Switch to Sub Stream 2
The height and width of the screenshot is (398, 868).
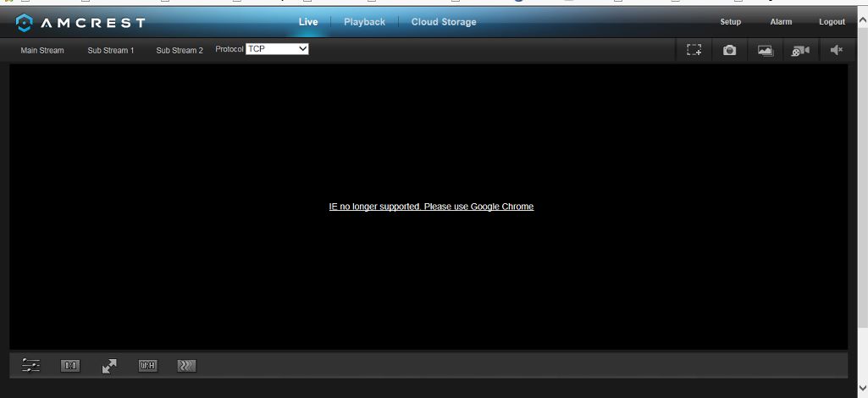(x=180, y=50)
